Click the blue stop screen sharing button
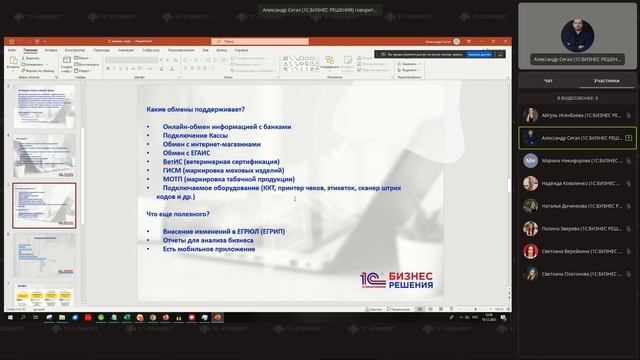640x360 pixels. click(479, 54)
